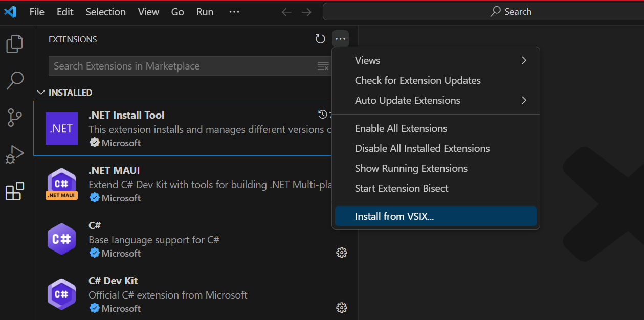Image resolution: width=644 pixels, height=320 pixels.
Task: Click the .NET MAUI extension icon
Action: [61, 184]
